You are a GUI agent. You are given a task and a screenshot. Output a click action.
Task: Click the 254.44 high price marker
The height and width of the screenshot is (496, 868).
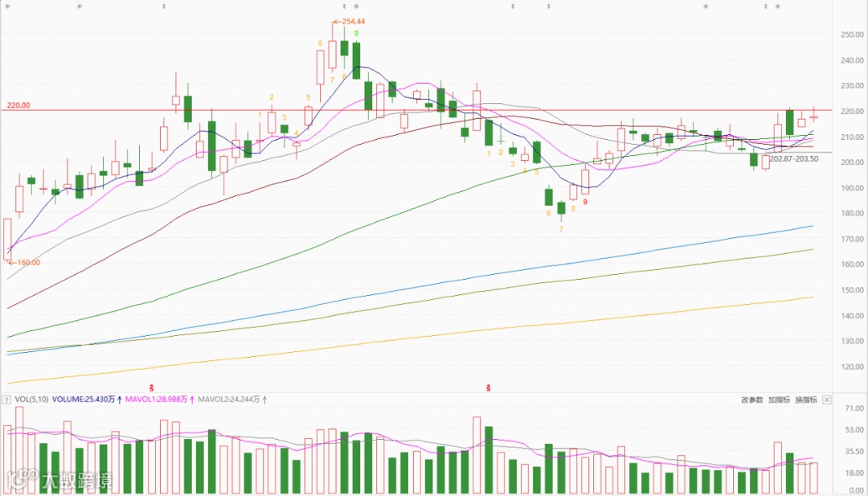(x=349, y=21)
